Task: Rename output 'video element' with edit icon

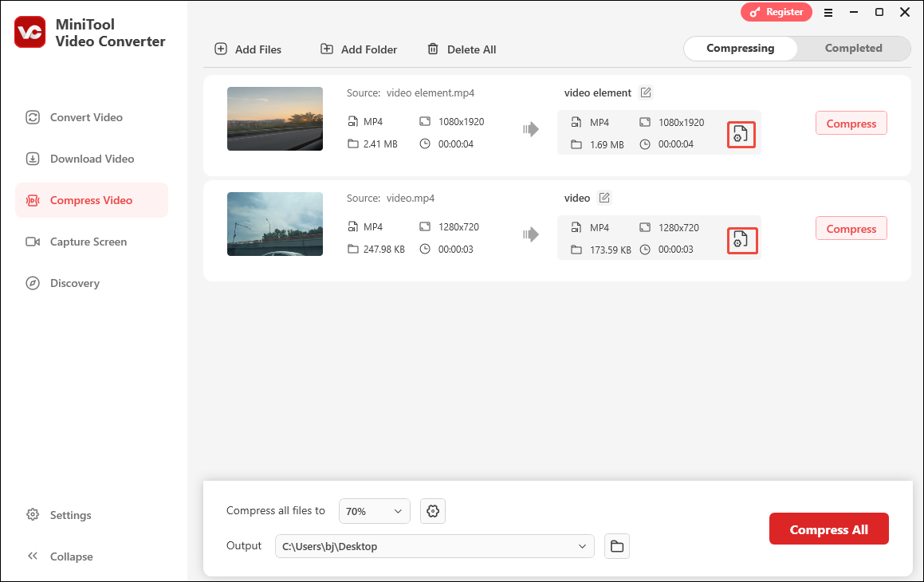Action: tap(646, 92)
